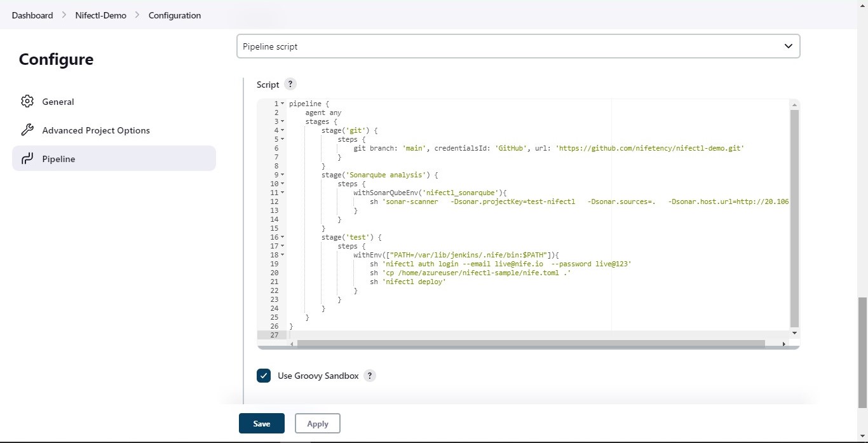Open the Script help question mark
The image size is (868, 443).
pos(290,84)
